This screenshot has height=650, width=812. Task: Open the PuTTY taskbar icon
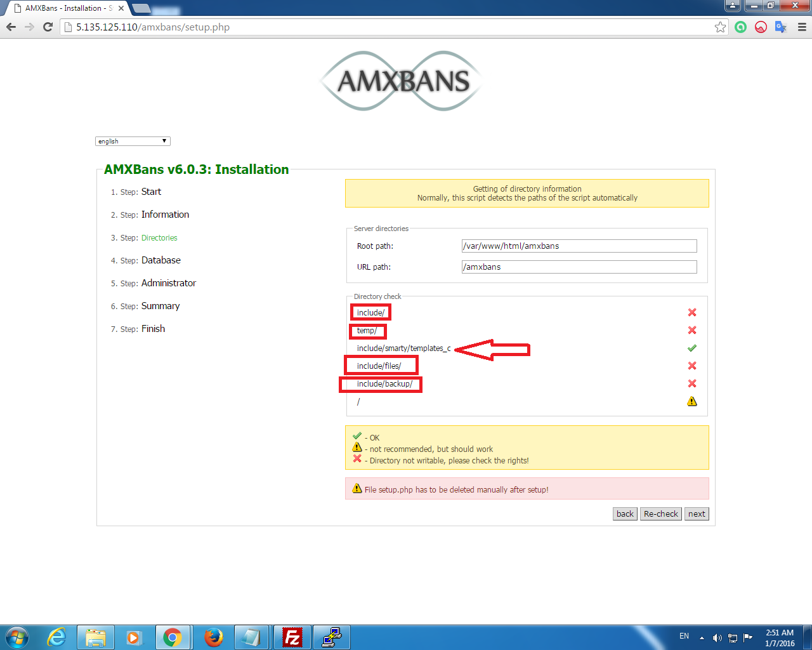pyautogui.click(x=332, y=637)
